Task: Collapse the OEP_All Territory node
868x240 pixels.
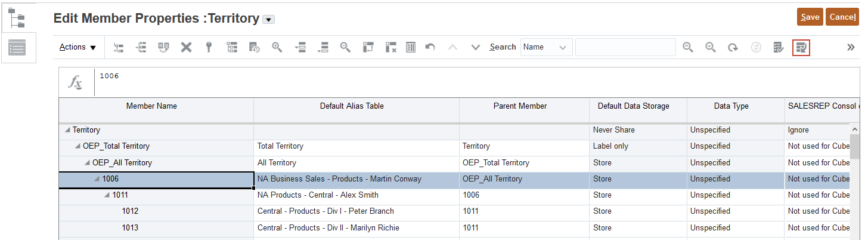Action: click(88, 162)
